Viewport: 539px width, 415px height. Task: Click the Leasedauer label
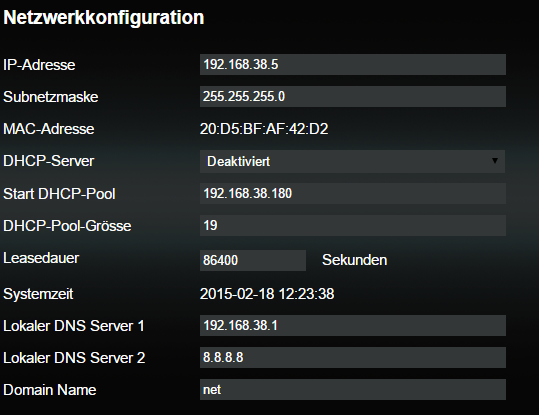(41, 258)
